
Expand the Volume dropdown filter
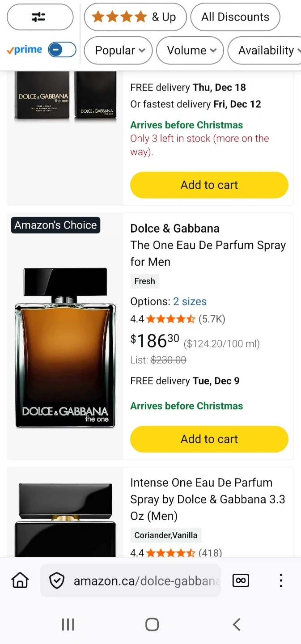191,50
